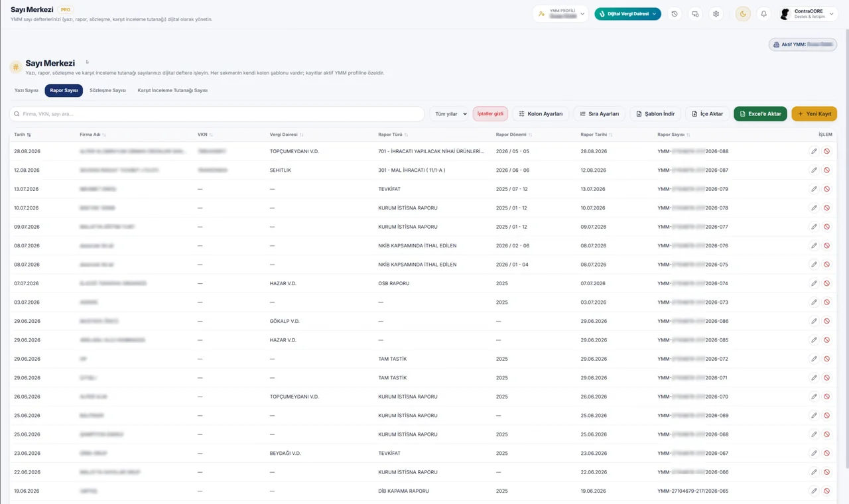Edit the DİB KAPAMA RAPORU record
The height and width of the screenshot is (504, 849).
coord(814,491)
